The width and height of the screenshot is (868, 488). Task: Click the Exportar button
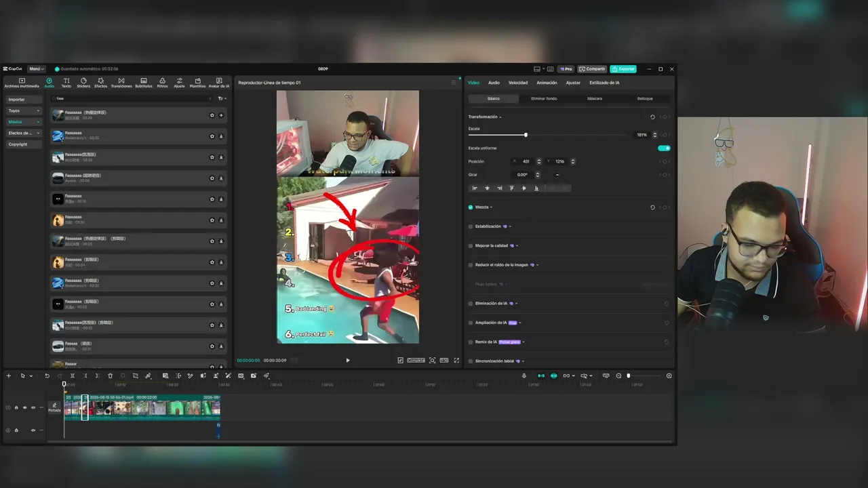click(623, 69)
